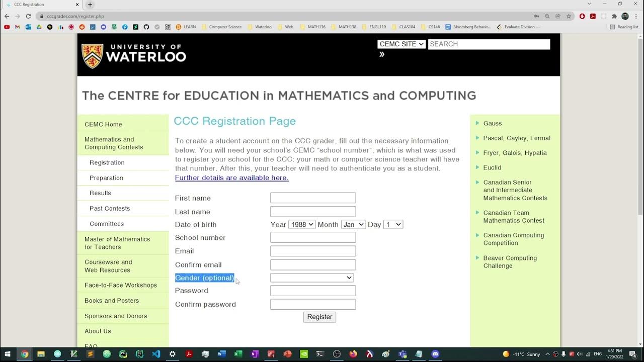Click the share page icon
The image size is (644, 362).
point(558,16)
